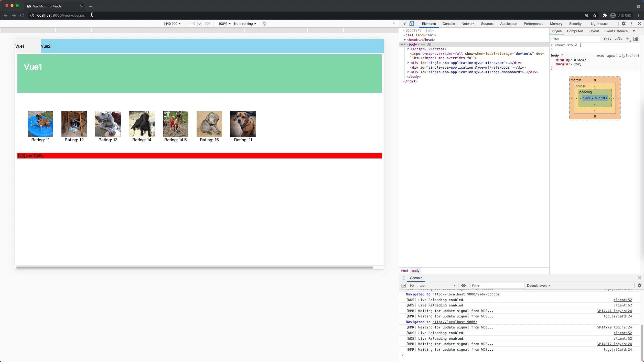644x362 pixels.
Task: Create live expression eye icon
Action: tap(463, 285)
